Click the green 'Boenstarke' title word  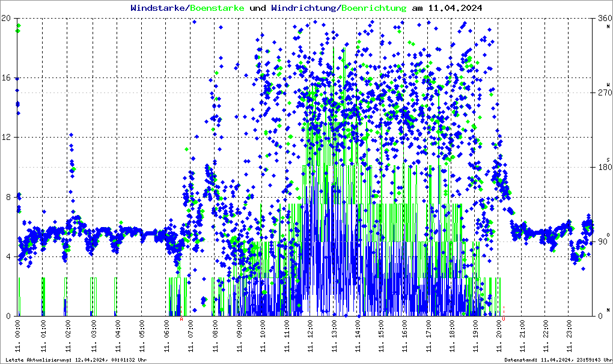[x=218, y=8]
